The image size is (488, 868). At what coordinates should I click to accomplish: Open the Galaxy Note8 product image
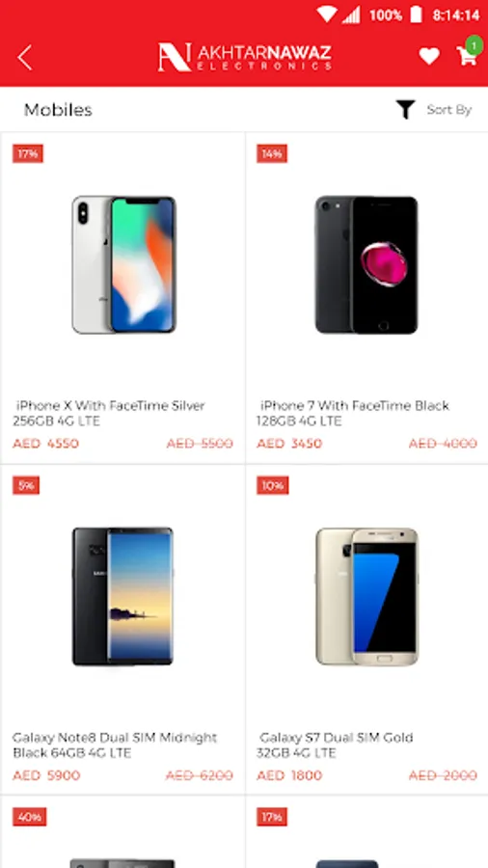[x=122, y=596]
